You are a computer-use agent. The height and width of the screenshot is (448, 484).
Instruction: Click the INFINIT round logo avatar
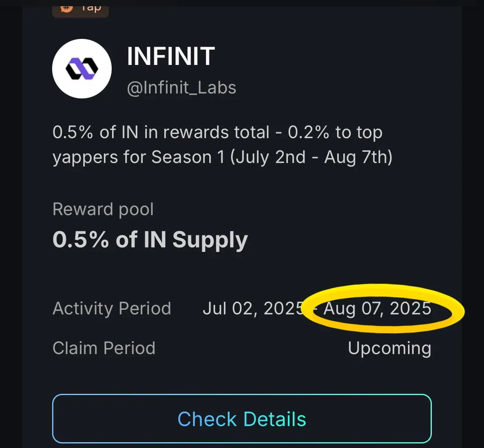coord(82,69)
